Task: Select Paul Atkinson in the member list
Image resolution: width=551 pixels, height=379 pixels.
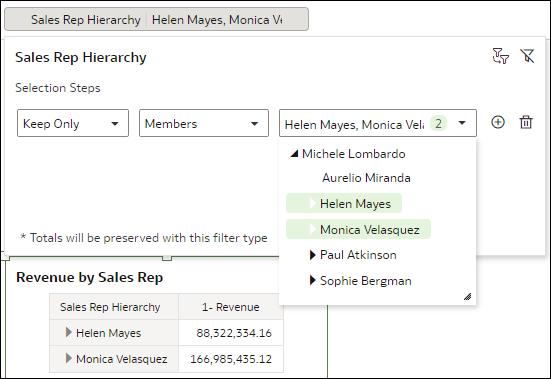Action: [x=358, y=255]
